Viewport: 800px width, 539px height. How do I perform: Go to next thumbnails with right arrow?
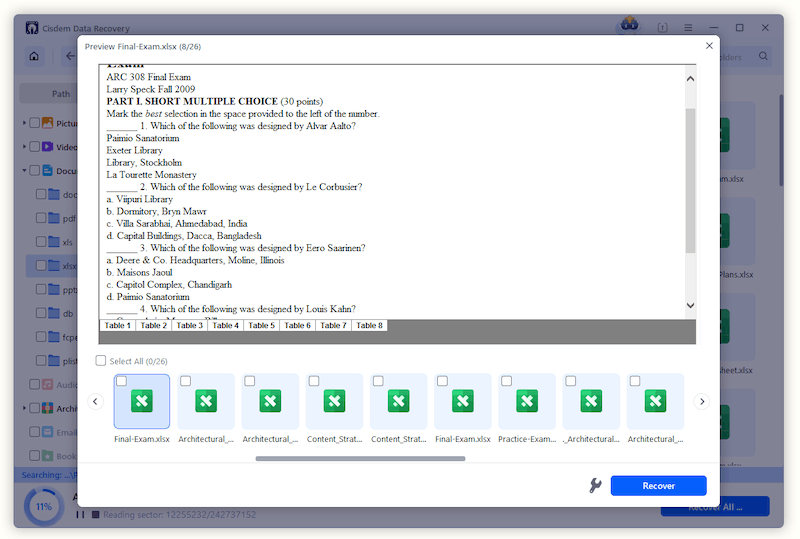tap(702, 402)
